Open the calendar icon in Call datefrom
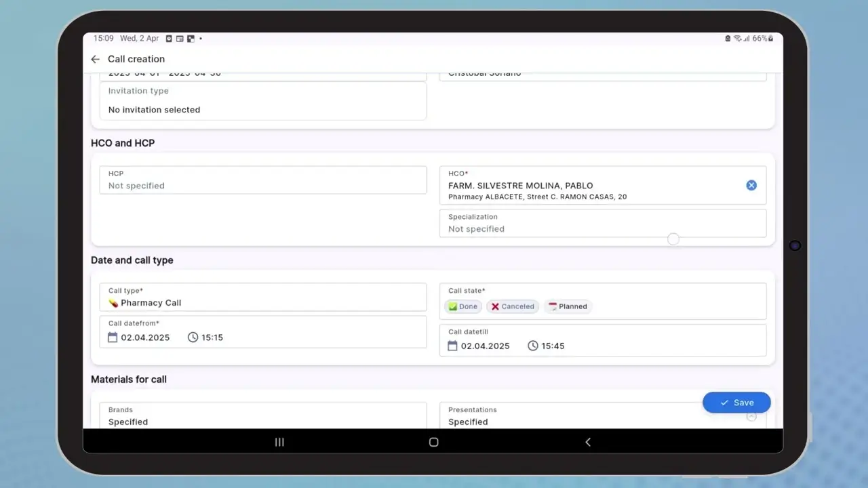868x488 pixels. [113, 337]
